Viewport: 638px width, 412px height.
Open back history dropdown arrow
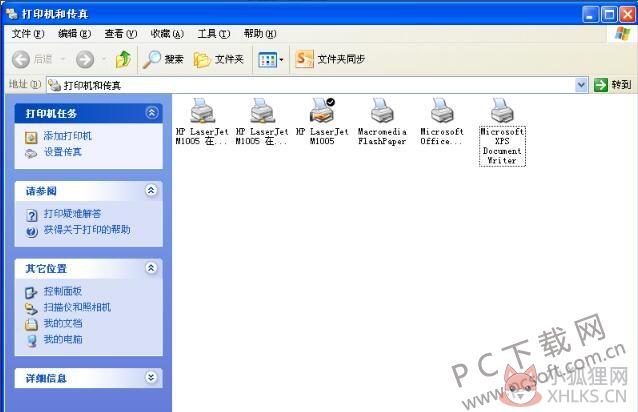(63, 59)
